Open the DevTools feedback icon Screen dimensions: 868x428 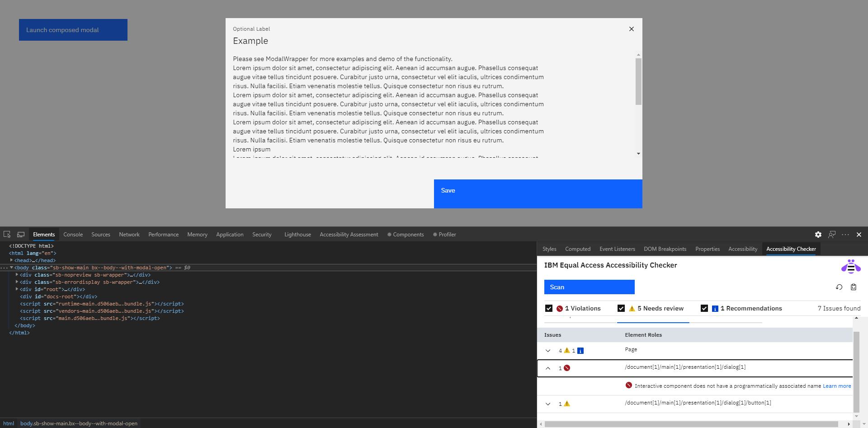coord(832,235)
